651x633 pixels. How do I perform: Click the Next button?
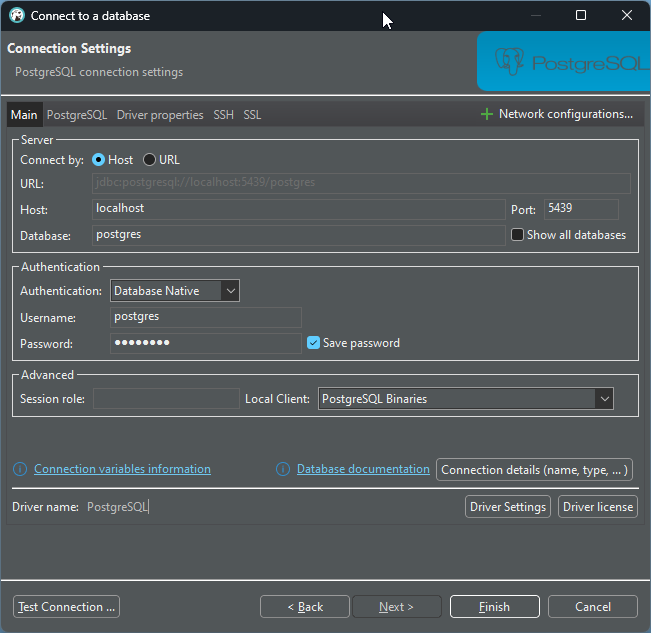point(396,607)
